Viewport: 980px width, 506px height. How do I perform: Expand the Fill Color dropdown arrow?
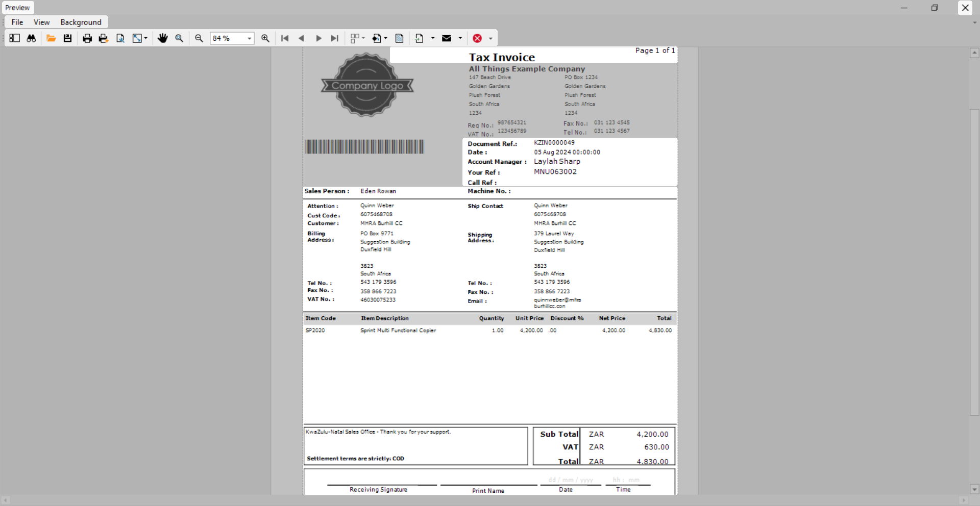pyautogui.click(x=386, y=38)
